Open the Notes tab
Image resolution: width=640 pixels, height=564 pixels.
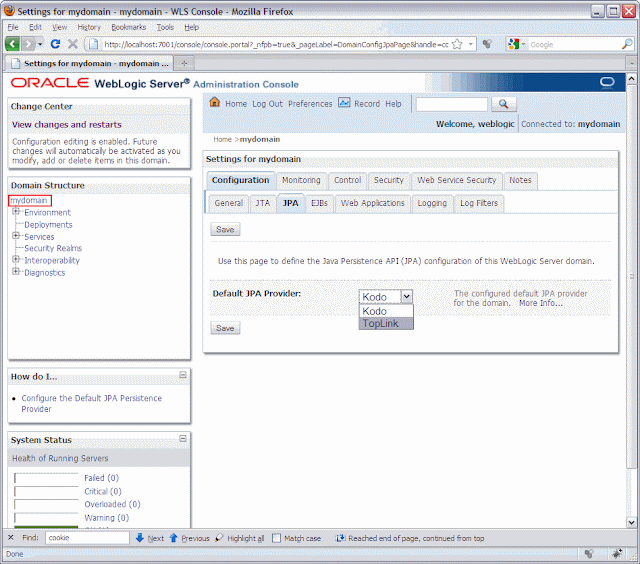point(520,180)
